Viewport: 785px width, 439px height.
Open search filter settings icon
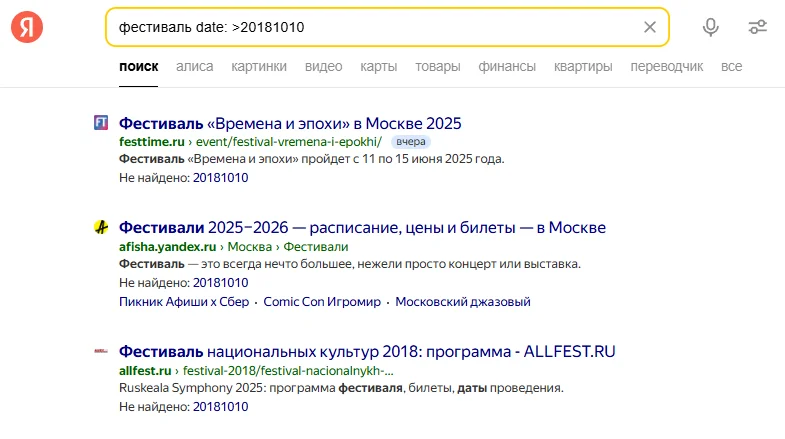click(x=758, y=27)
